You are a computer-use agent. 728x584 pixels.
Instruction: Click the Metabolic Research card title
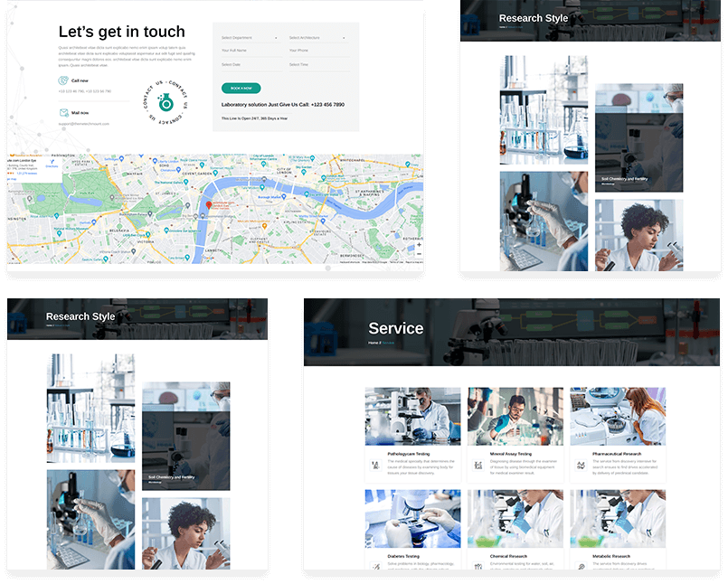click(x=611, y=556)
